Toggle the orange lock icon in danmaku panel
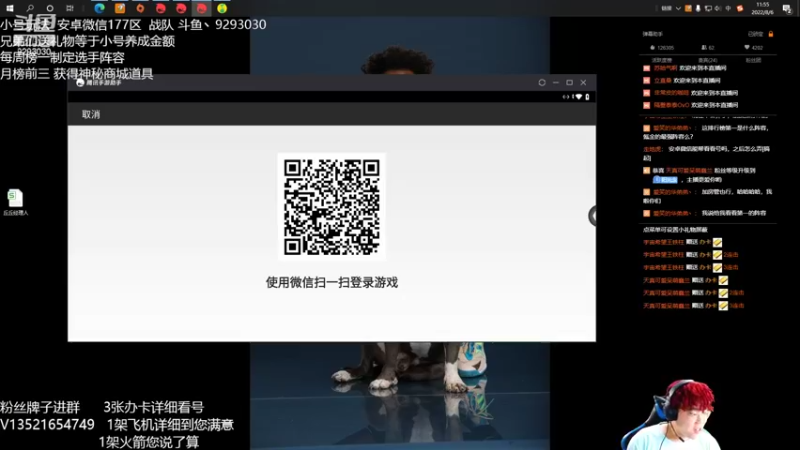 click(x=771, y=34)
